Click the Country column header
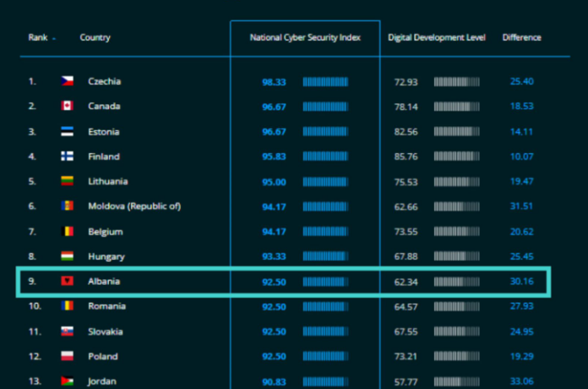Viewport: 588px width, 389px height. [95, 38]
